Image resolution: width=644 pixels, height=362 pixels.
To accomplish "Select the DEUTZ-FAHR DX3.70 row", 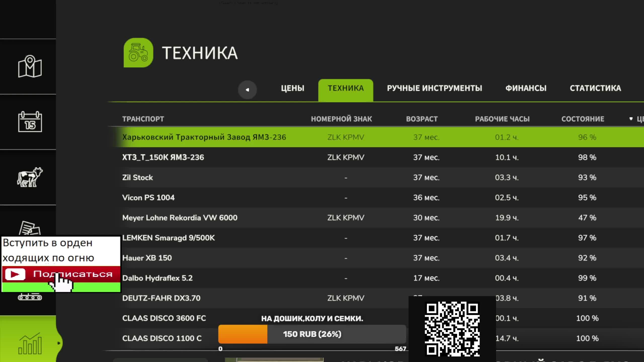I will [x=376, y=298].
